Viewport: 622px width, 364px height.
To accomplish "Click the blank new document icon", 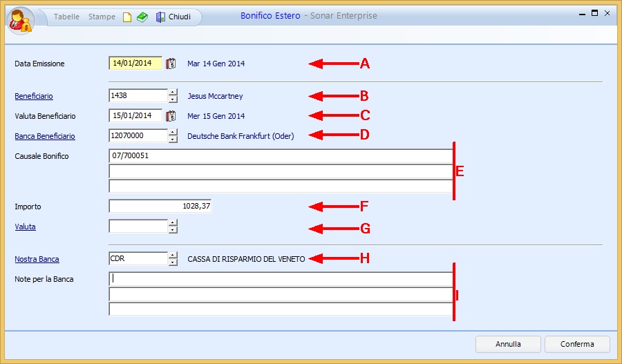I will (126, 17).
